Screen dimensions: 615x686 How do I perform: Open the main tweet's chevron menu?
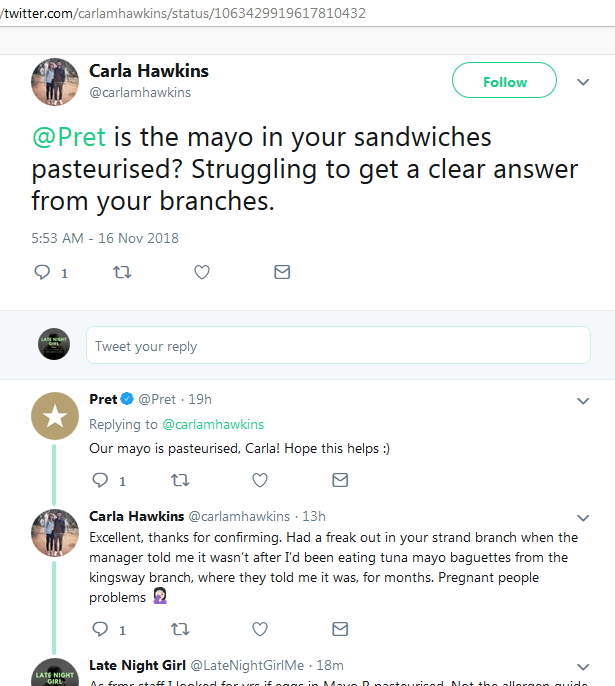(584, 82)
